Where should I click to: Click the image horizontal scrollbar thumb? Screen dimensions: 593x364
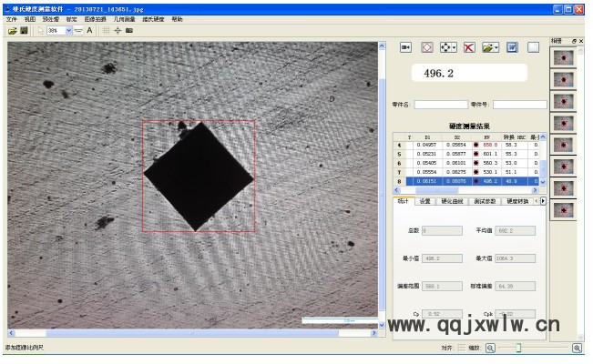pyautogui.click(x=192, y=333)
